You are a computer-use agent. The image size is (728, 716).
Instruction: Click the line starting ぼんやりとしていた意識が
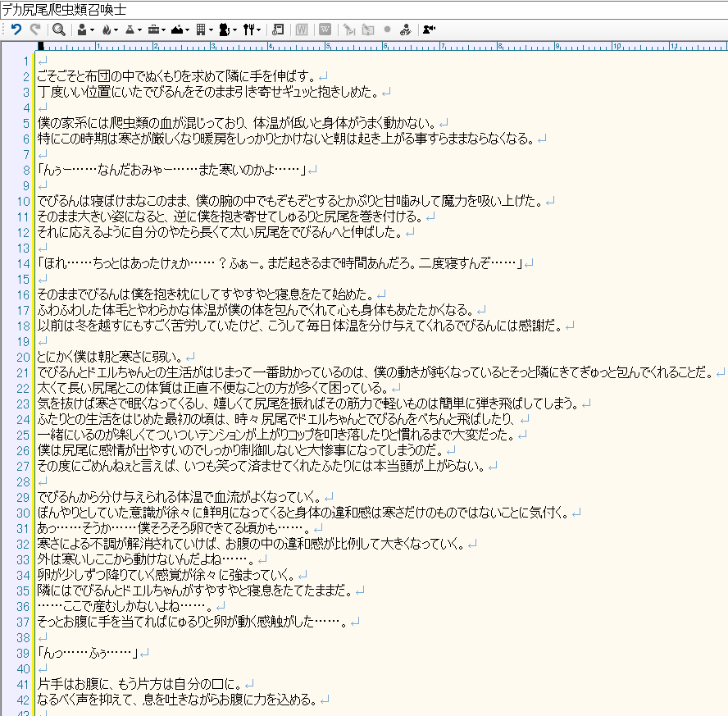click(x=303, y=513)
